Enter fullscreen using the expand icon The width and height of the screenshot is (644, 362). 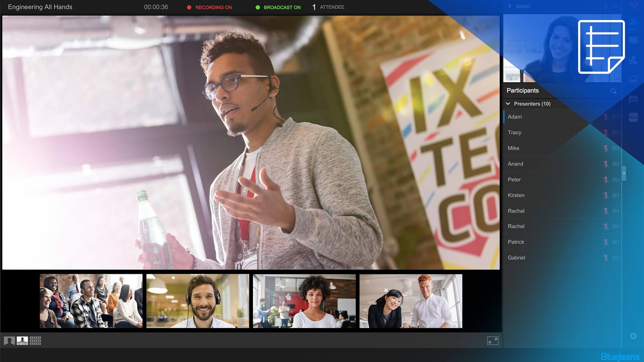point(493,341)
